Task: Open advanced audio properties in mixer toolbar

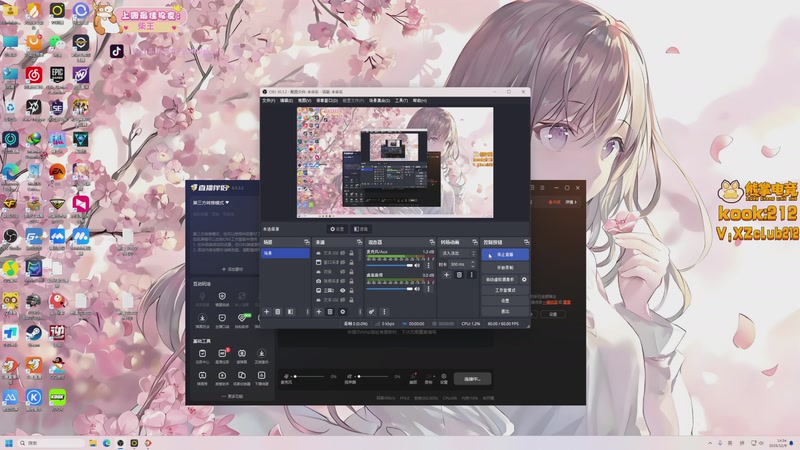Action: (x=371, y=312)
